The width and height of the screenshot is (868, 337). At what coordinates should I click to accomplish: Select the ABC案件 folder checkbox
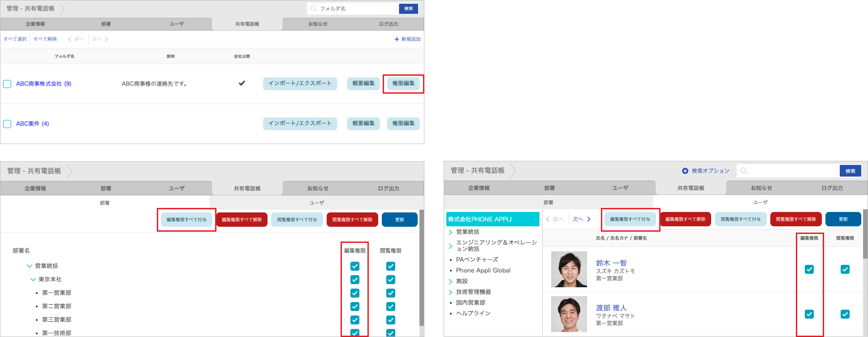click(7, 124)
